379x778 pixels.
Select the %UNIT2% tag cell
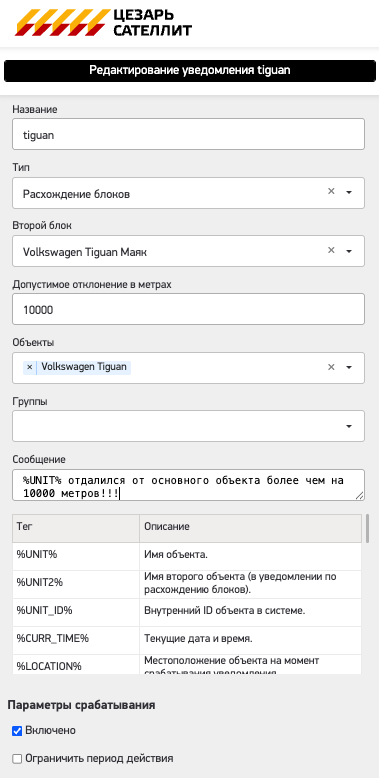pyautogui.click(x=76, y=584)
